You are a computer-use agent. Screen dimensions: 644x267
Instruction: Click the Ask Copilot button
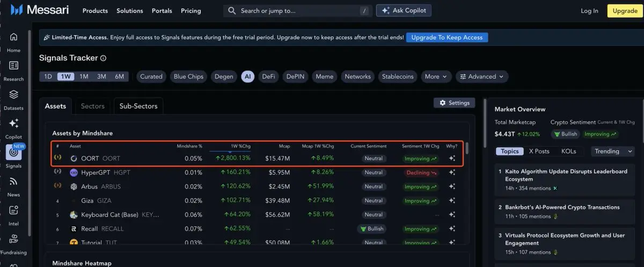point(404,11)
